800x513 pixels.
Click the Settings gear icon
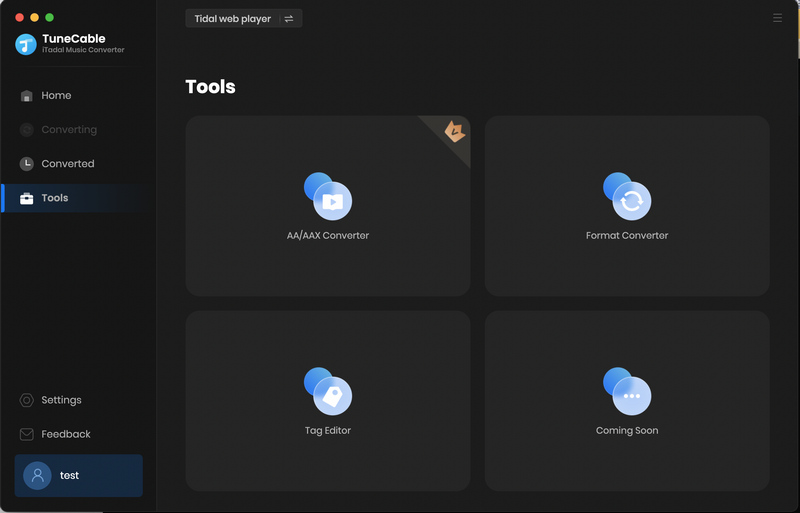[x=27, y=400]
